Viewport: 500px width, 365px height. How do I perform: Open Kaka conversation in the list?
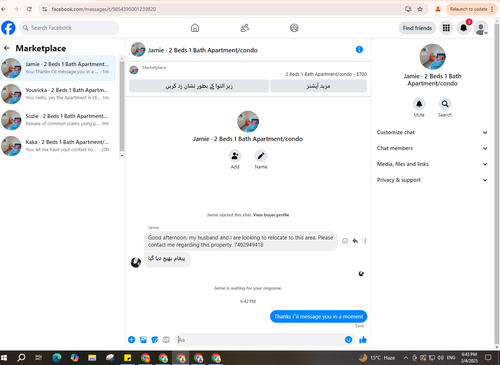point(58,146)
